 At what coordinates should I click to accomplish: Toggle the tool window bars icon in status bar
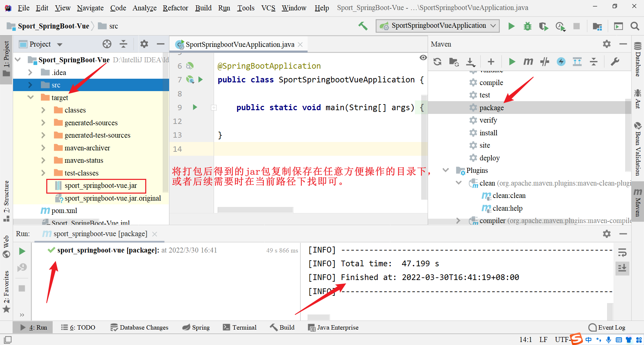click(8, 340)
